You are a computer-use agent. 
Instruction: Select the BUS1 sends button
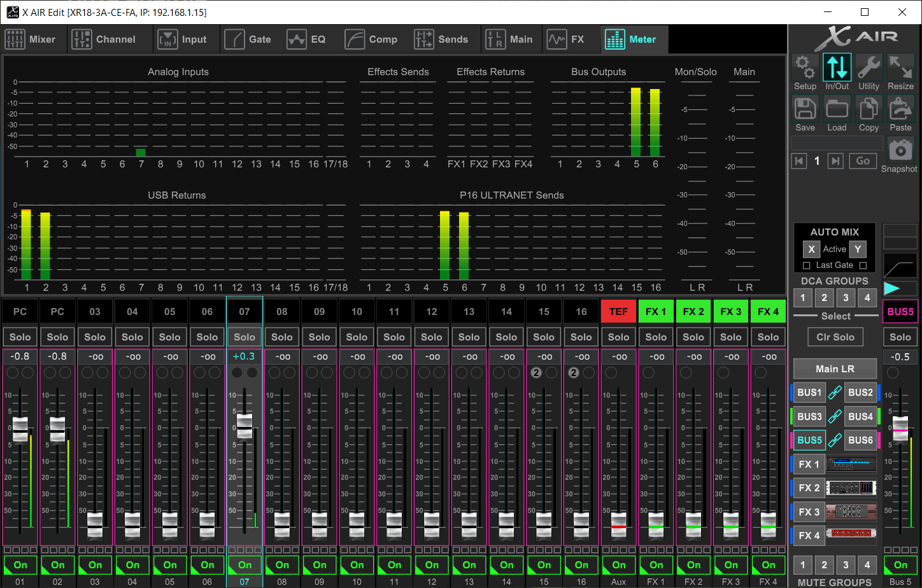click(810, 393)
